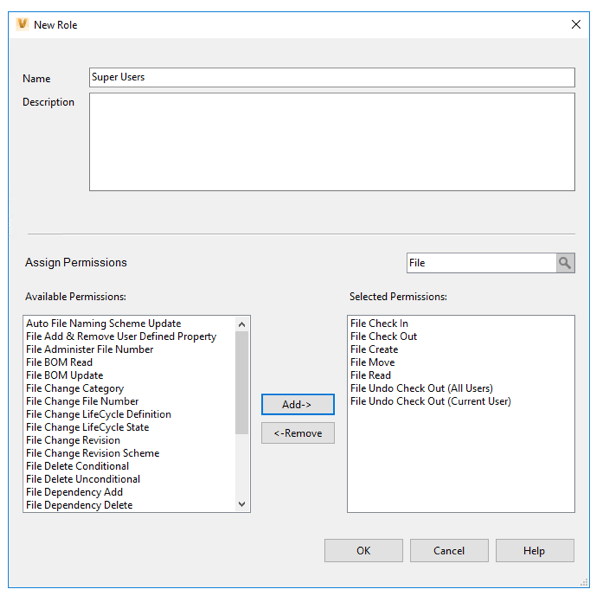Confirm the new role with OK

click(363, 550)
